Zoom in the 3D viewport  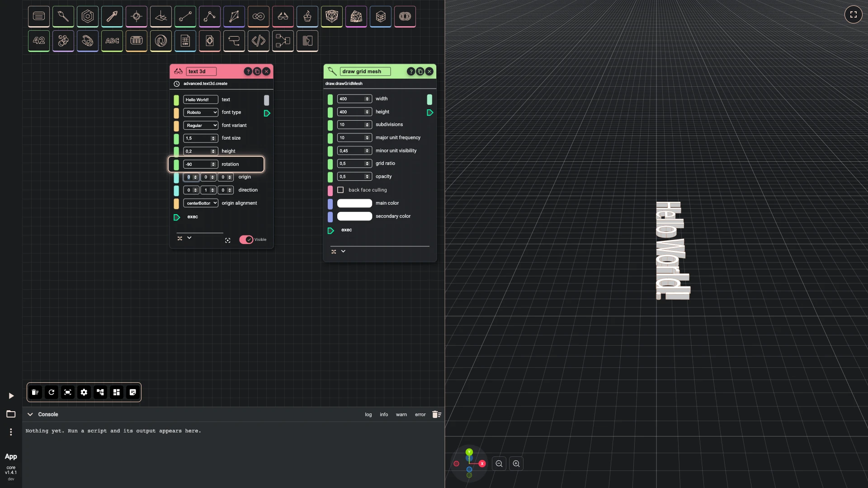coord(516,464)
